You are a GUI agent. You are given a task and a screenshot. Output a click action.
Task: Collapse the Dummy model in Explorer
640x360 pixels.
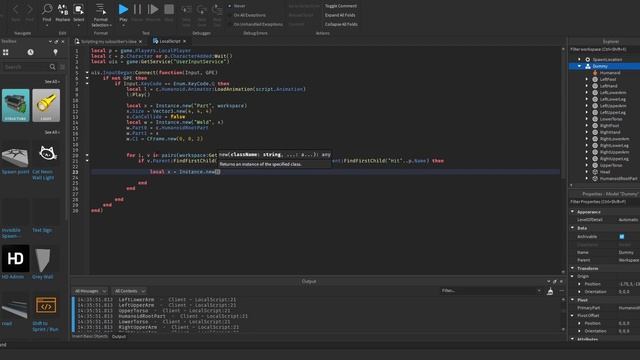pos(579,66)
